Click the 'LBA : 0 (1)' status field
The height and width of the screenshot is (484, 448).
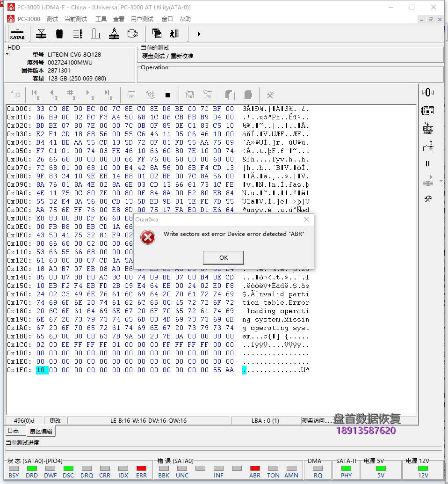point(265,420)
